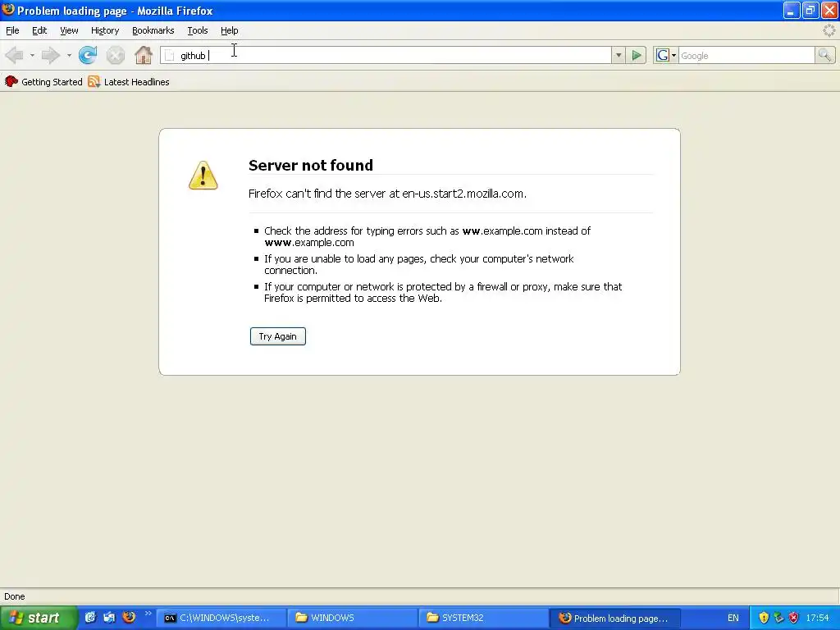Image resolution: width=840 pixels, height=630 pixels.
Task: Expand hidden Quick Launch items chevron
Action: tap(148, 614)
